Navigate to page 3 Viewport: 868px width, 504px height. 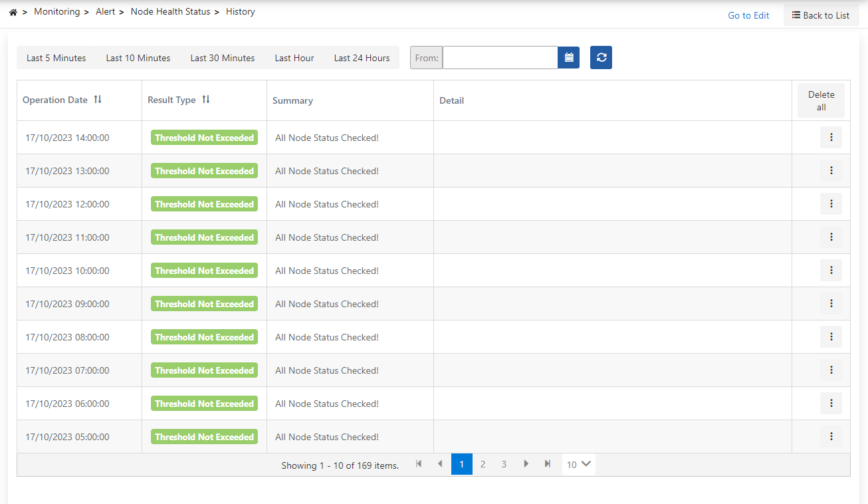pyautogui.click(x=504, y=464)
